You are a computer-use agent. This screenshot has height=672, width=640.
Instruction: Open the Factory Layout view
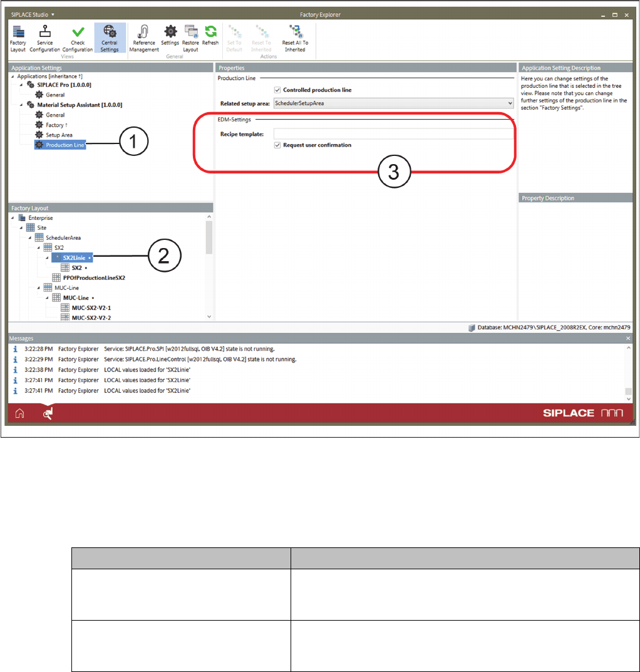[x=18, y=39]
